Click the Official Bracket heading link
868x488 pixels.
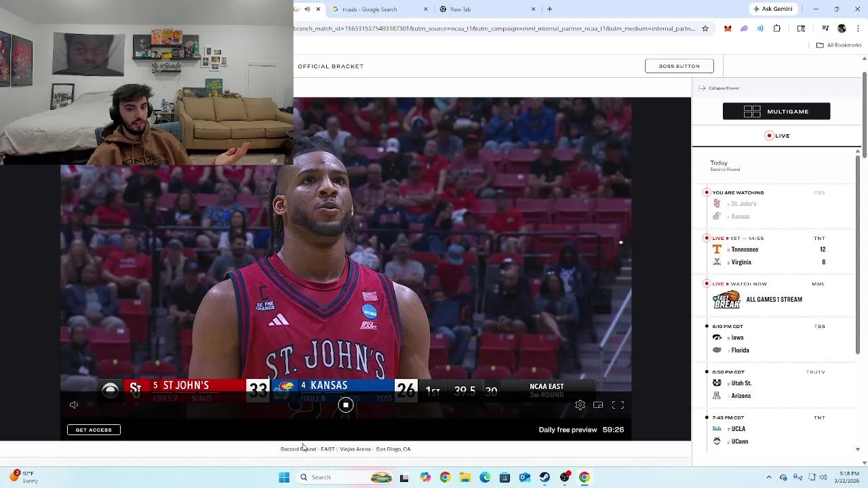[330, 66]
